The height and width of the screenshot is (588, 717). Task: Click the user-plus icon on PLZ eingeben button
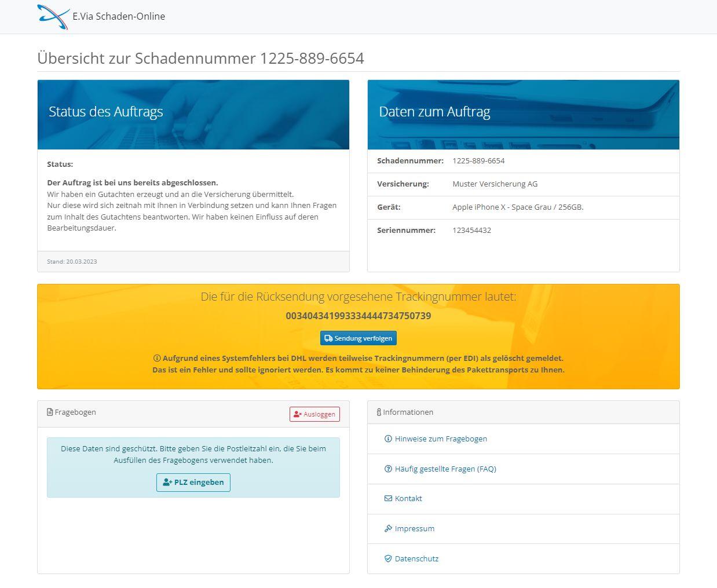(x=167, y=482)
